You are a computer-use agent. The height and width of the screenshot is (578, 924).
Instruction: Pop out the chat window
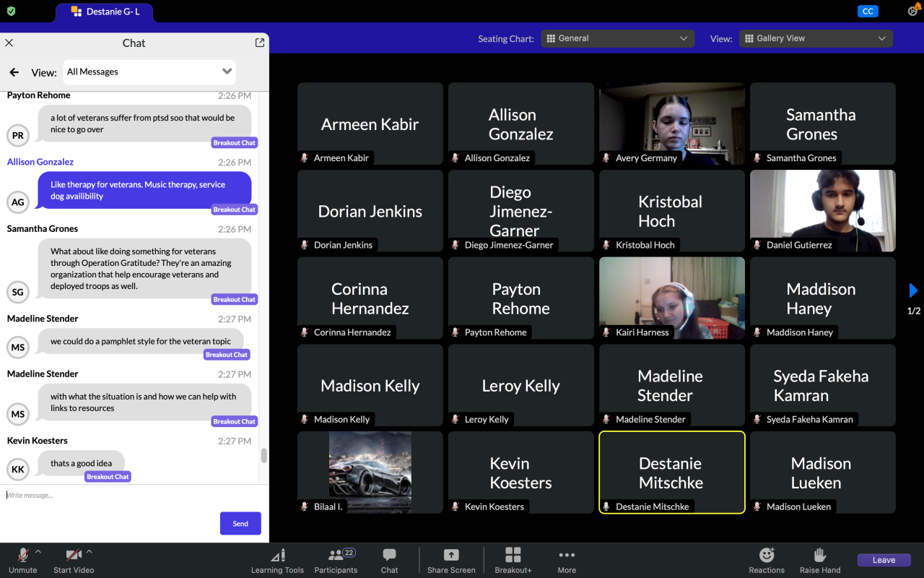pos(260,43)
